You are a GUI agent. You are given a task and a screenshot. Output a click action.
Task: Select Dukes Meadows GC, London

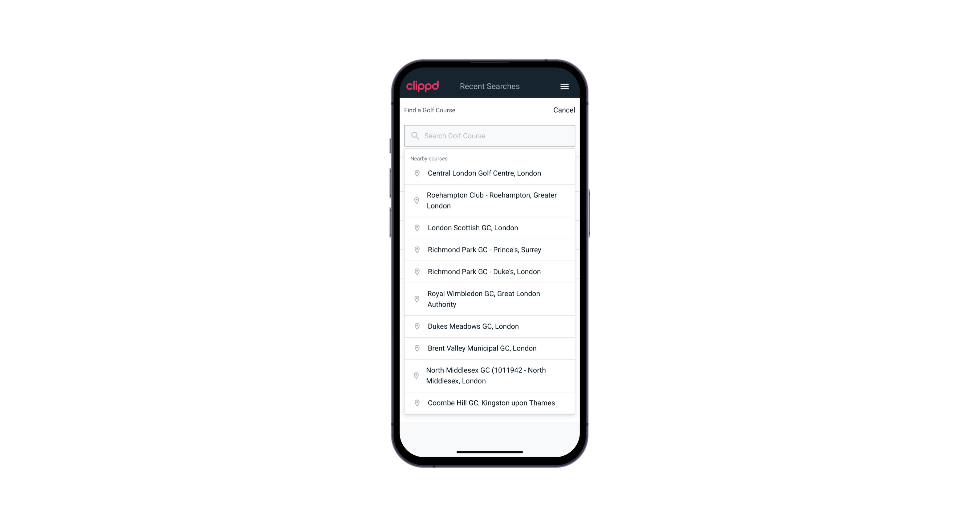pos(489,326)
